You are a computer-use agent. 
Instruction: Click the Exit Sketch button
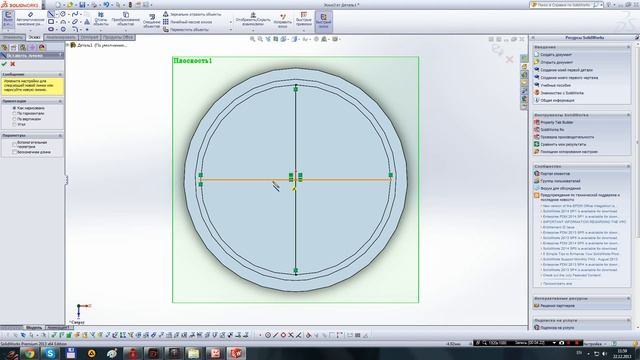[x=8, y=19]
